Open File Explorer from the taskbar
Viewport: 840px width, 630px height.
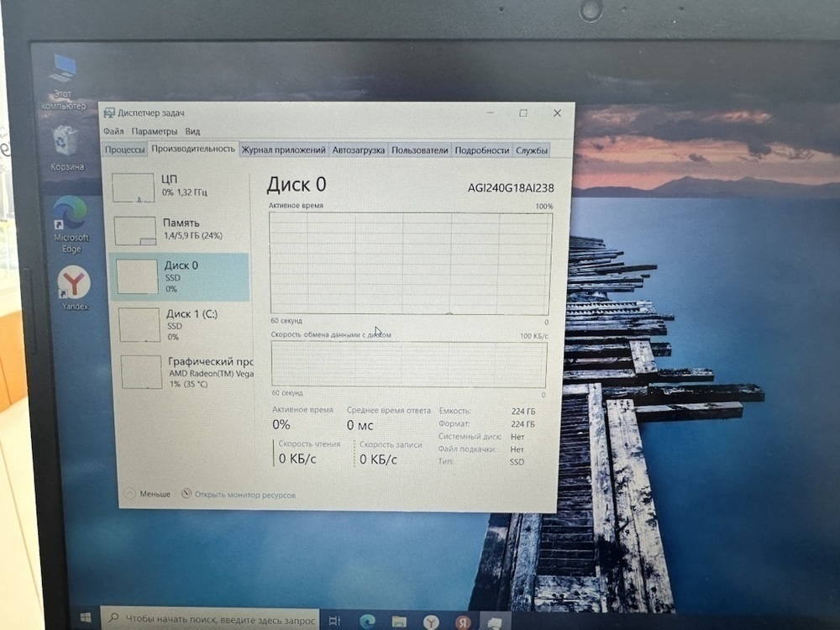399,622
